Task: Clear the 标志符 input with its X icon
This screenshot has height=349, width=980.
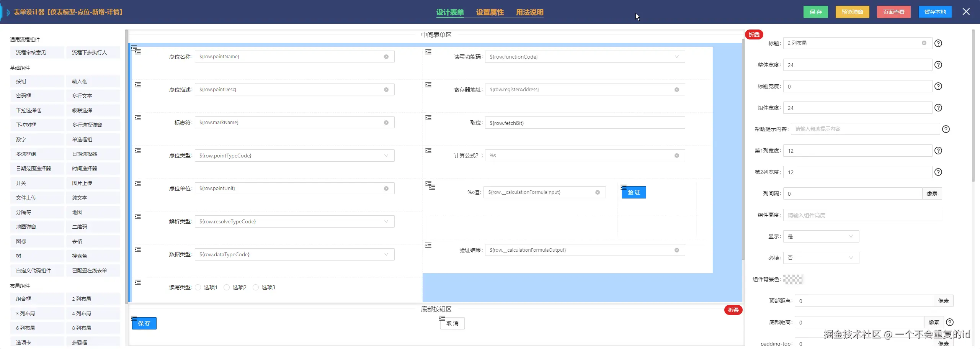Action: click(x=386, y=123)
